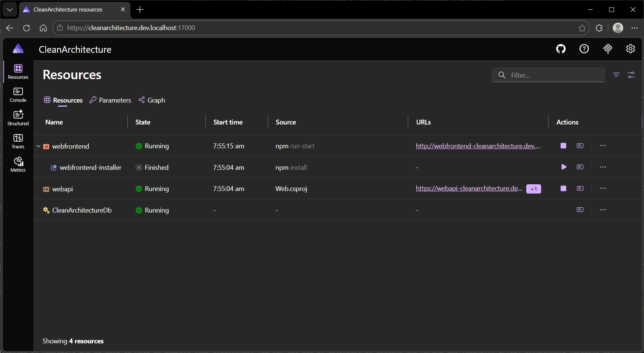Screen dimensions: 644x353
Task: Show the extra URL via the +1 badge
Action: (534, 189)
